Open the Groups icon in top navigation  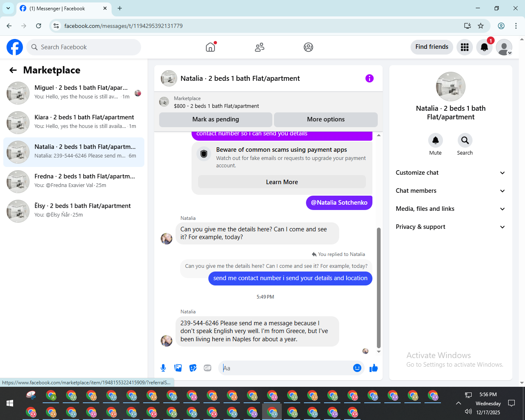click(x=308, y=47)
